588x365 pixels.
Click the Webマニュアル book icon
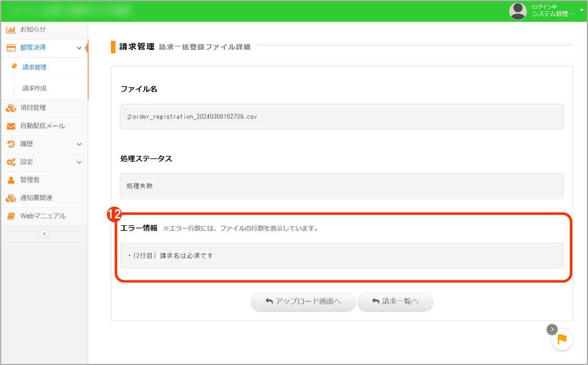(x=10, y=216)
